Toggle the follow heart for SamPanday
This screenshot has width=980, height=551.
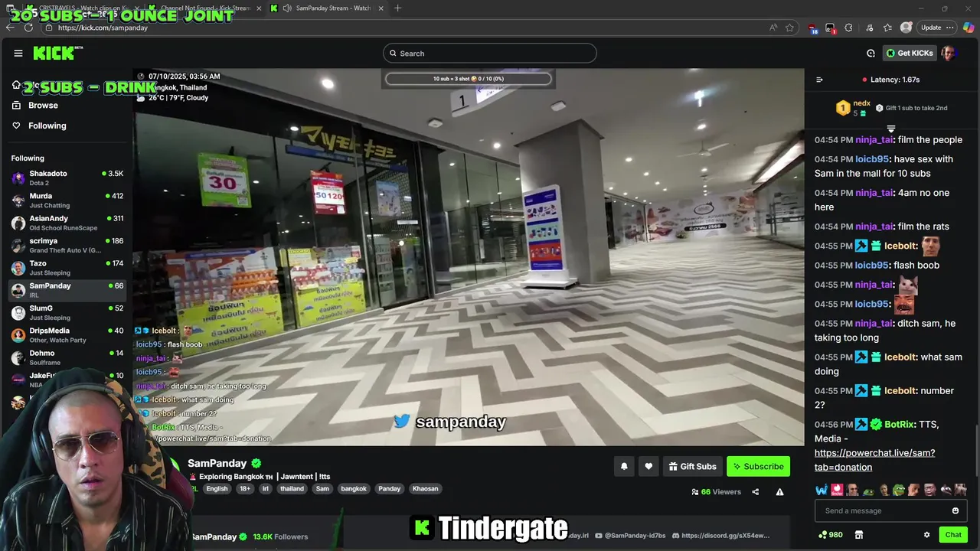648,466
